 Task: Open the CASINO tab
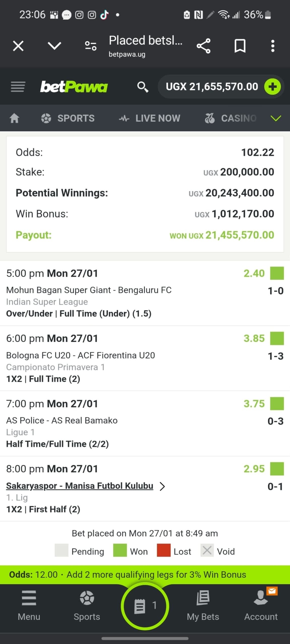tap(231, 118)
